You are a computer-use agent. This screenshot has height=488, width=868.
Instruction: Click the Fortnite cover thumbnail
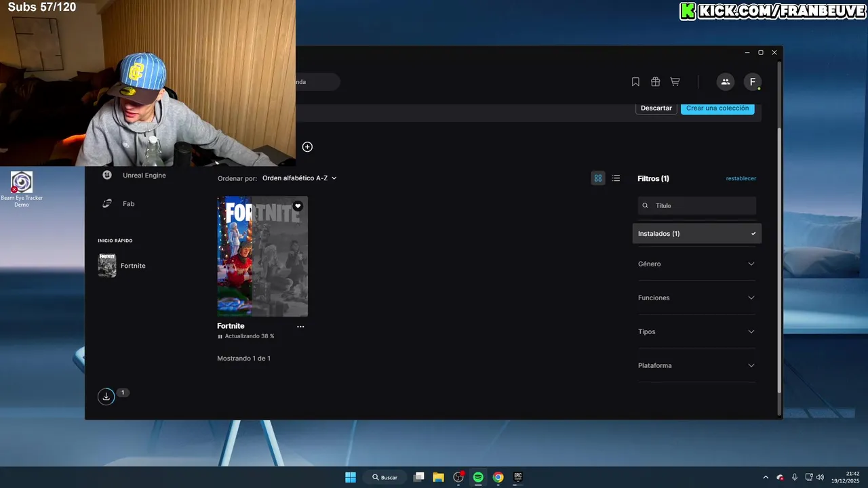point(262,256)
